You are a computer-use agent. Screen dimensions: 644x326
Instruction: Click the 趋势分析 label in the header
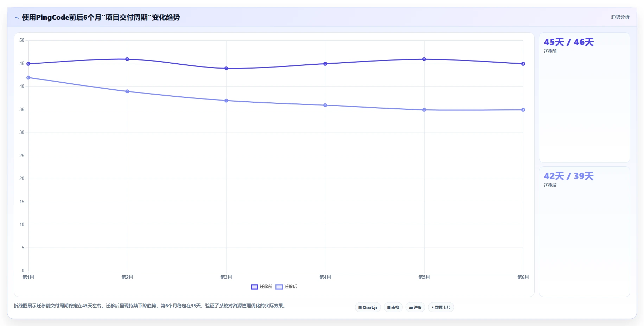point(620,17)
